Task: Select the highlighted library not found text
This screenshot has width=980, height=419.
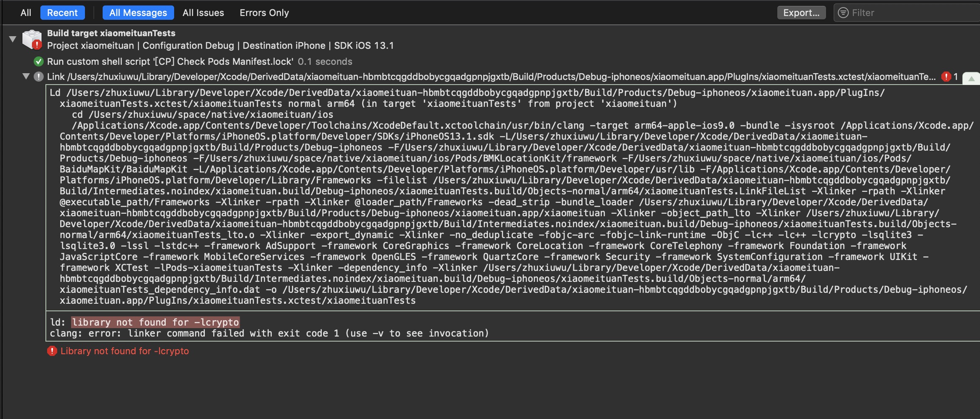Action: coord(155,322)
